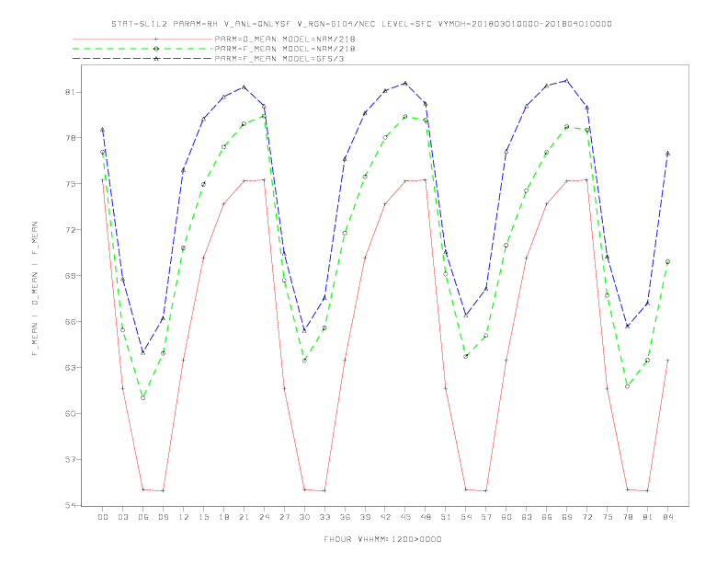The image size is (728, 563).
Task: Click the x-axis forecast hour label 45
Action: pyautogui.click(x=405, y=517)
